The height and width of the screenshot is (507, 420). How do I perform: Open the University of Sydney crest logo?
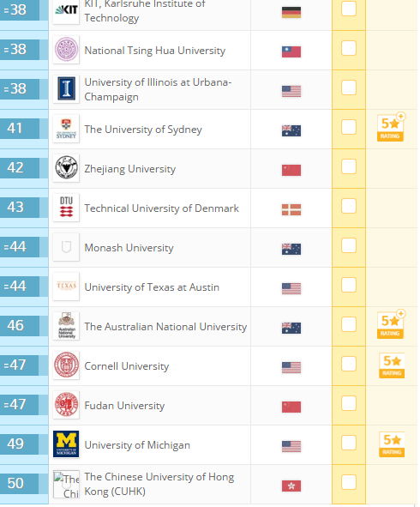pyautogui.click(x=66, y=129)
